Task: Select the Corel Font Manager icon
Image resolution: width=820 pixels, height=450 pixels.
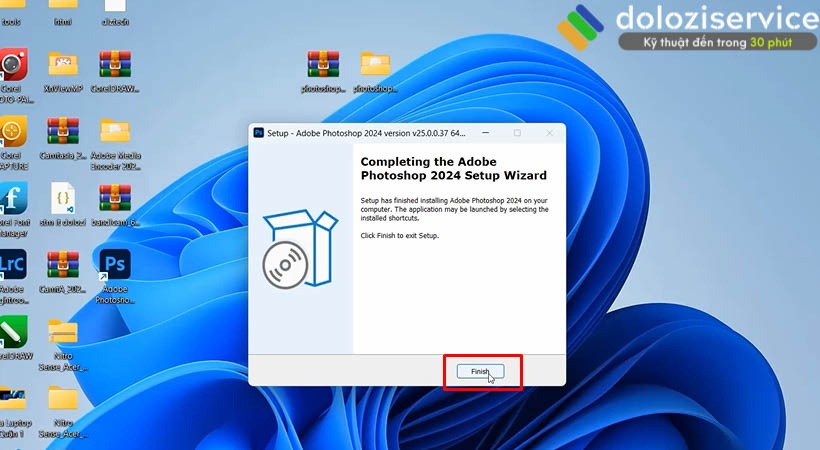Action: [13, 198]
